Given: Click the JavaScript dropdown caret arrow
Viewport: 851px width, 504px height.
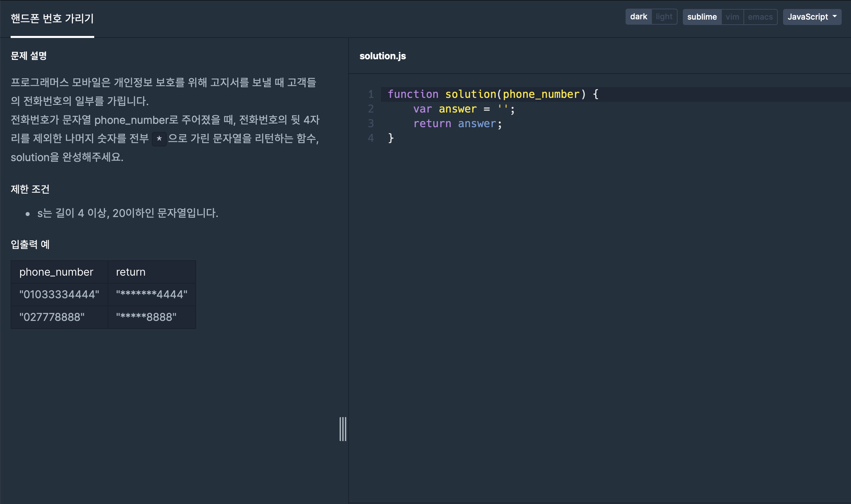Looking at the screenshot, I should (835, 16).
